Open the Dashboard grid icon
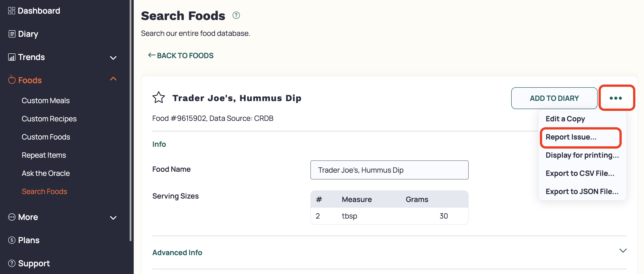644x274 pixels. tap(12, 11)
